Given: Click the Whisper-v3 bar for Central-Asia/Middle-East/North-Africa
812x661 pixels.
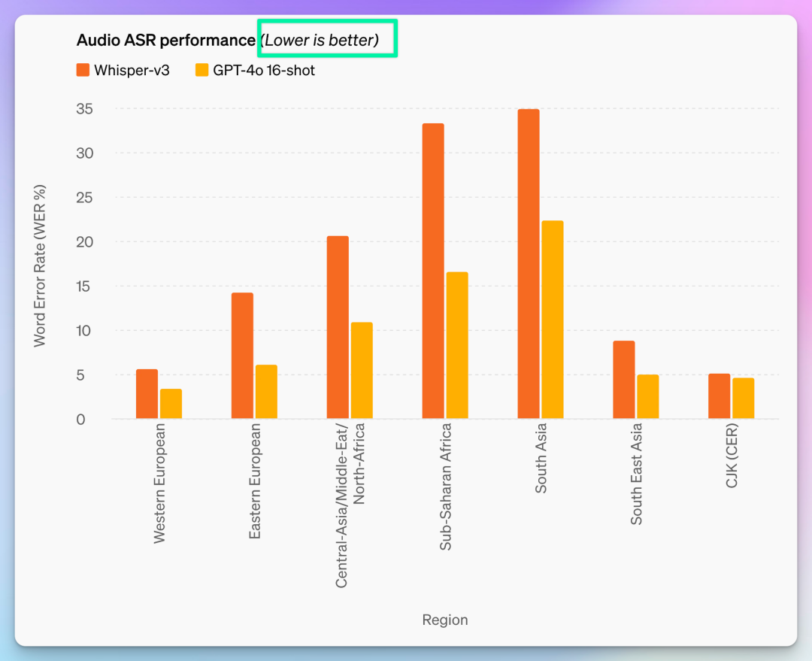Looking at the screenshot, I should point(338,327).
